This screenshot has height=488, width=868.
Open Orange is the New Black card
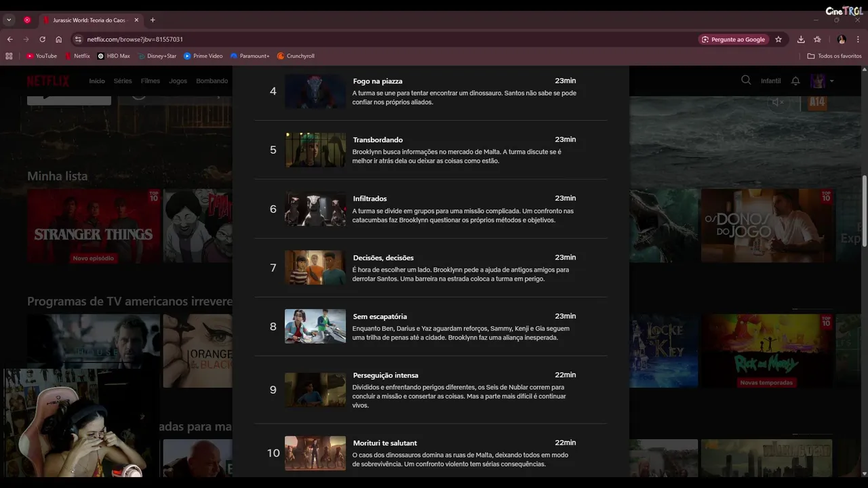coord(197,350)
